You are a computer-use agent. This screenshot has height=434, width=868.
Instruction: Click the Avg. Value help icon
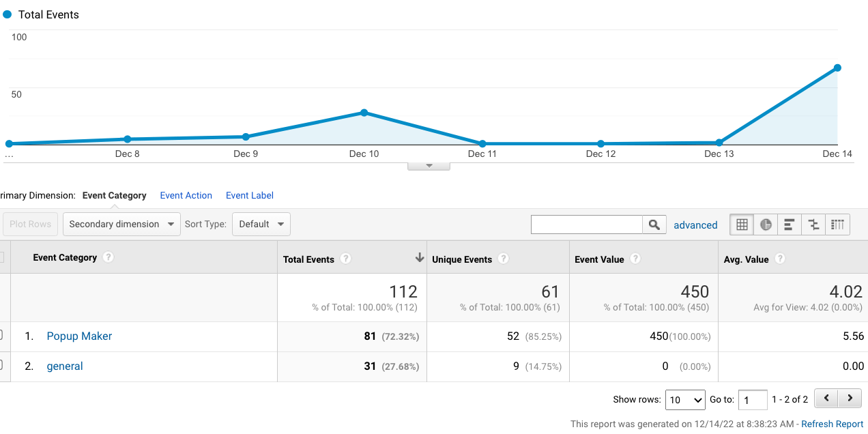tap(780, 259)
